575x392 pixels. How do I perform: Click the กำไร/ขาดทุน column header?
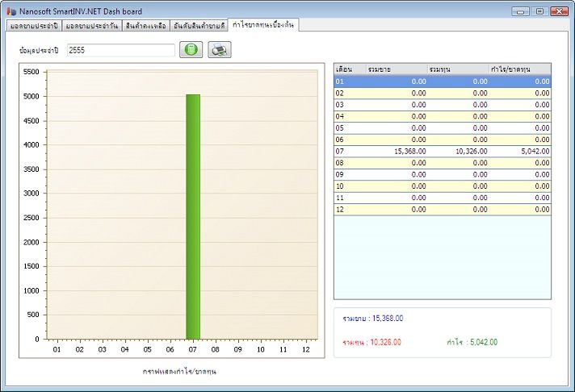click(x=519, y=69)
